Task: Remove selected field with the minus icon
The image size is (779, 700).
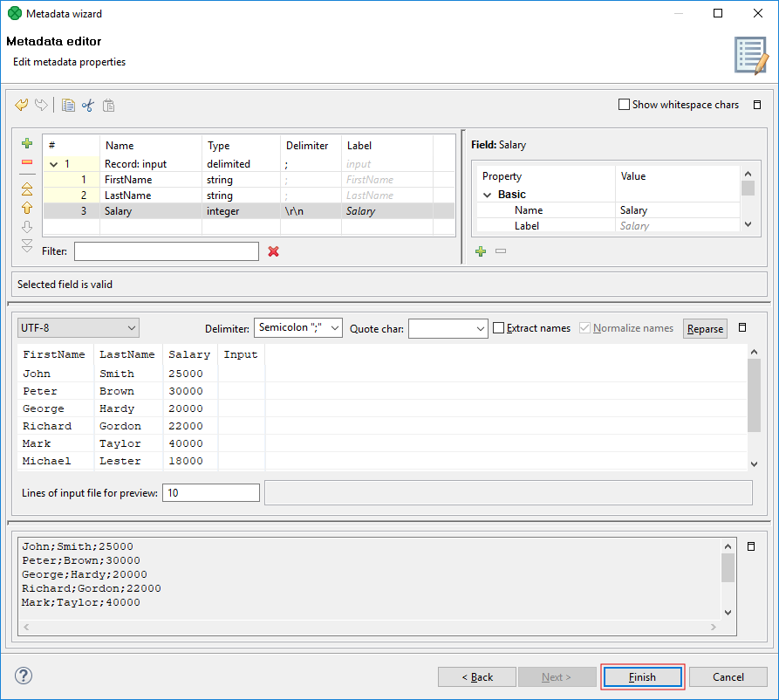Action: click(27, 162)
